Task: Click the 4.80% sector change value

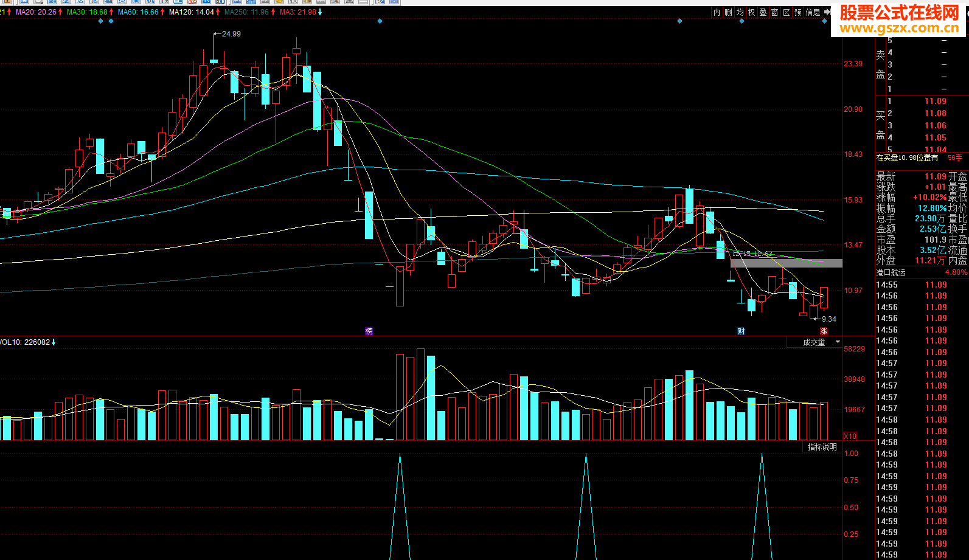Action: pyautogui.click(x=956, y=272)
